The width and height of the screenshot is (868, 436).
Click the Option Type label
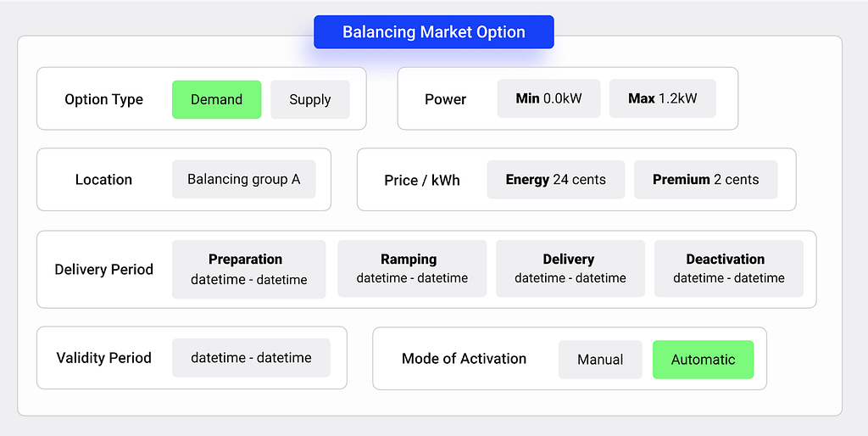coord(103,100)
